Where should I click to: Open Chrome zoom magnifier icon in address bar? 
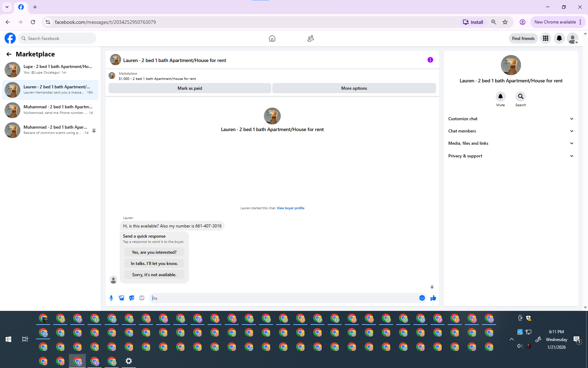pyautogui.click(x=494, y=22)
